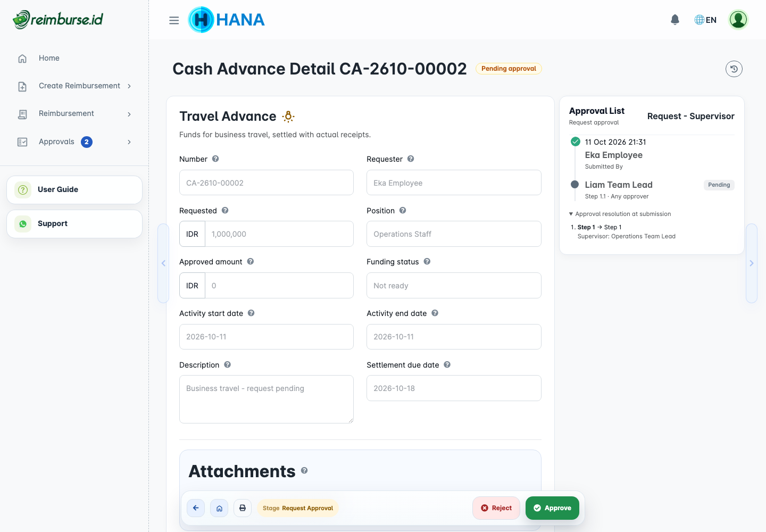
Task: Click the HANA company logo
Action: point(227,20)
